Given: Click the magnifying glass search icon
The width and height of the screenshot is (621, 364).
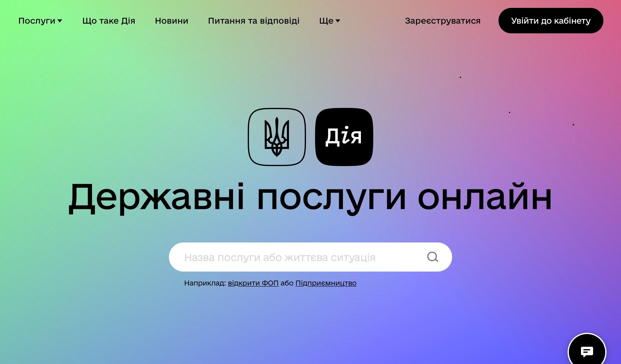Looking at the screenshot, I should pos(433,257).
